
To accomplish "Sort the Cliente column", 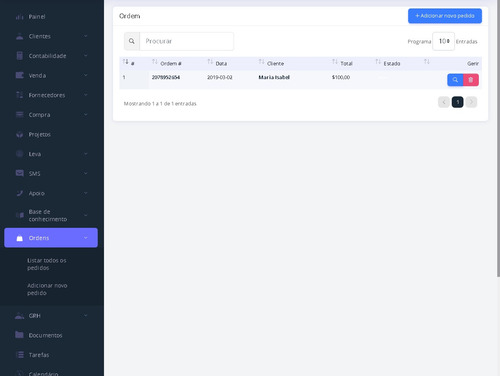I will (261, 62).
